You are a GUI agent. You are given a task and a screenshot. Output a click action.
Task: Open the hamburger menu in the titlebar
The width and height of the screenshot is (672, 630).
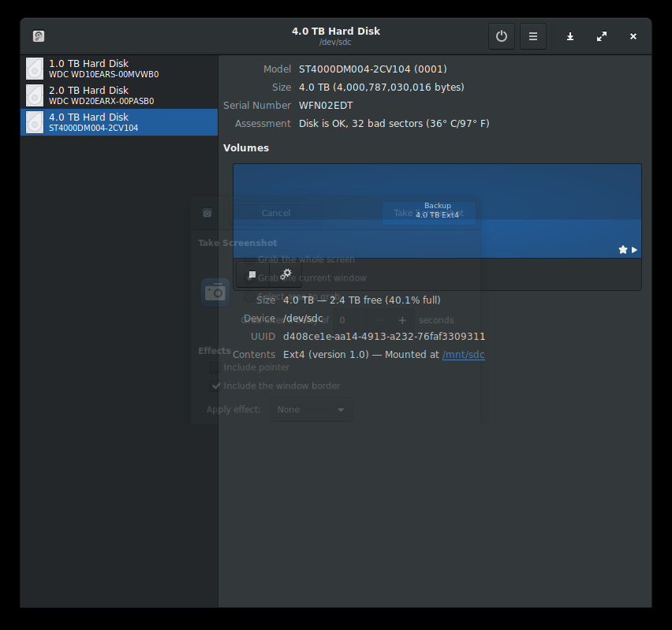click(x=533, y=36)
